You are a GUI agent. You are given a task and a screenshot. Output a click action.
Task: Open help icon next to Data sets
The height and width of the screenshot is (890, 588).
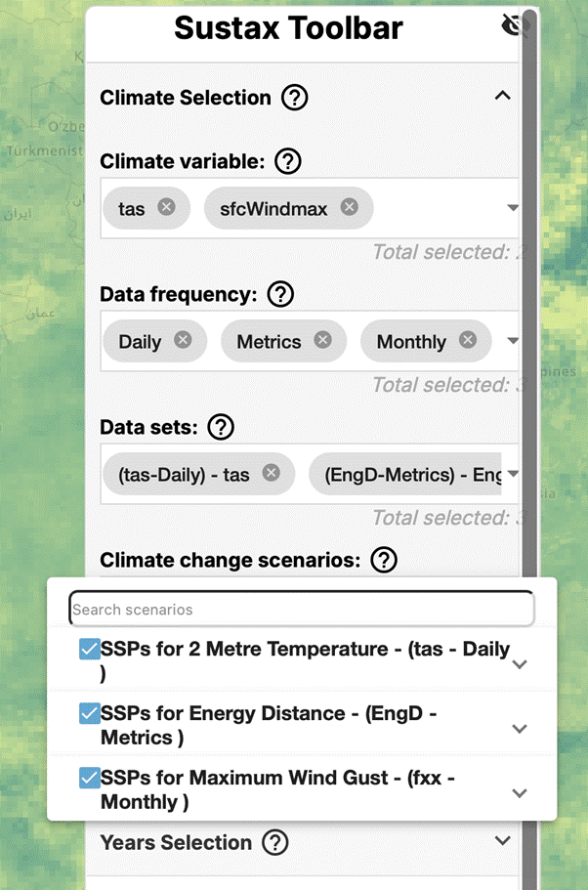point(222,427)
